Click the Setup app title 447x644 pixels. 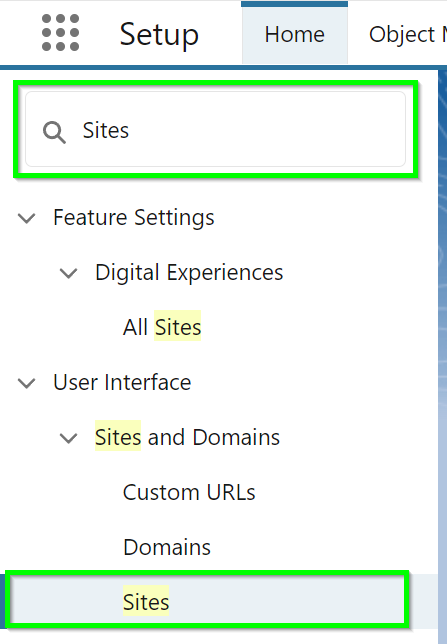point(159,34)
